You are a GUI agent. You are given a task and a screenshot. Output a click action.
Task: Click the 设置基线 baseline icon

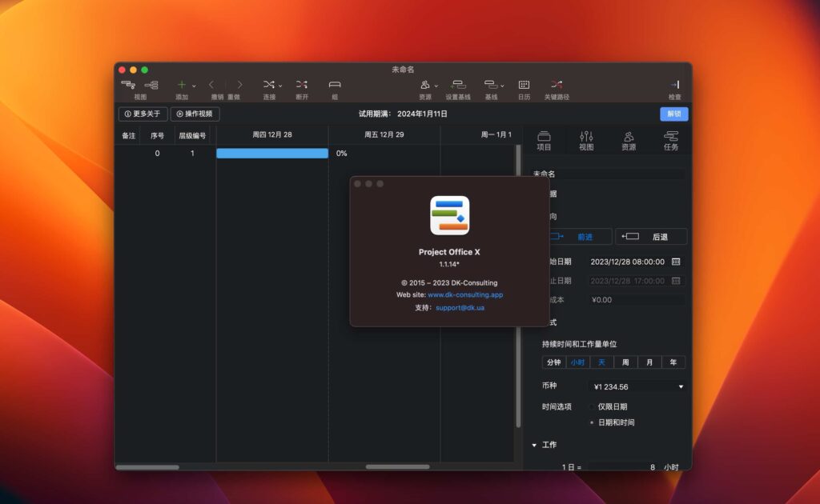pos(458,84)
